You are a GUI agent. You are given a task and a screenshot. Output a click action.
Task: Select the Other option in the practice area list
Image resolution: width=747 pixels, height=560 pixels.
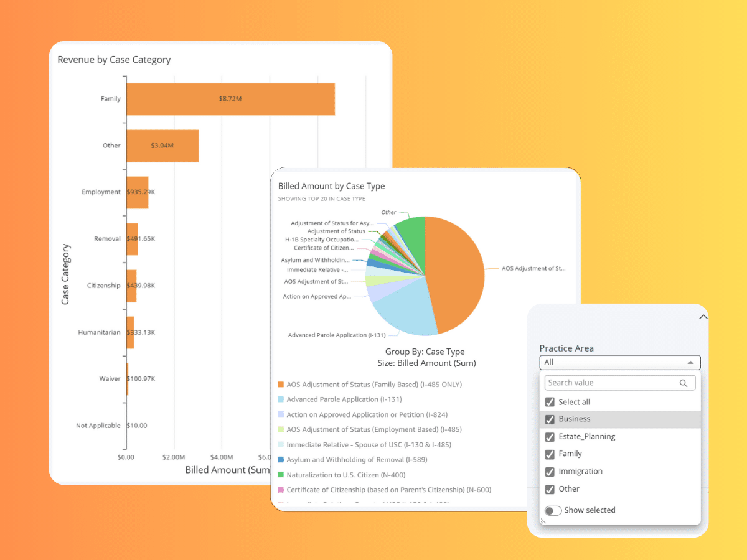[x=569, y=489]
